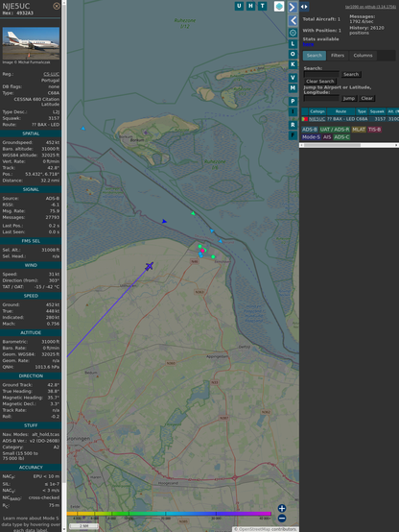The image size is (399, 532).
Task: Click Portugal flag in the table row
Action: 305,119
